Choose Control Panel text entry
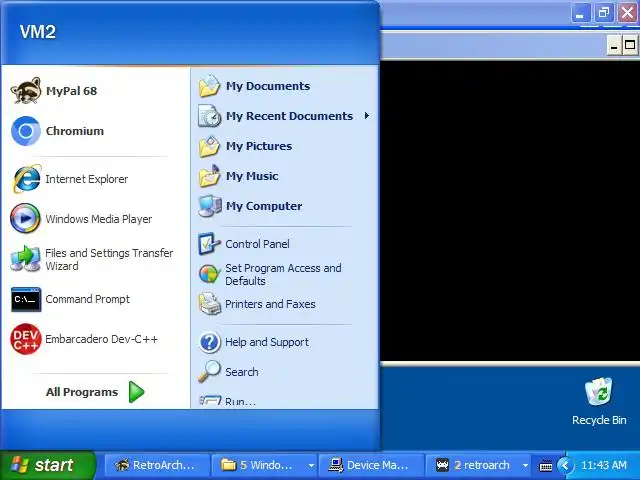The image size is (640, 480). [x=257, y=244]
